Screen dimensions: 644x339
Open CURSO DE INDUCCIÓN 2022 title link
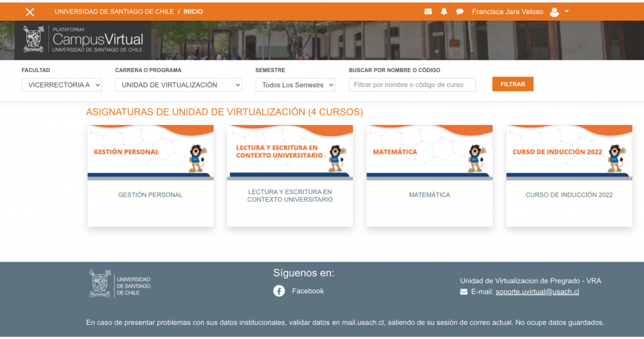(x=569, y=195)
